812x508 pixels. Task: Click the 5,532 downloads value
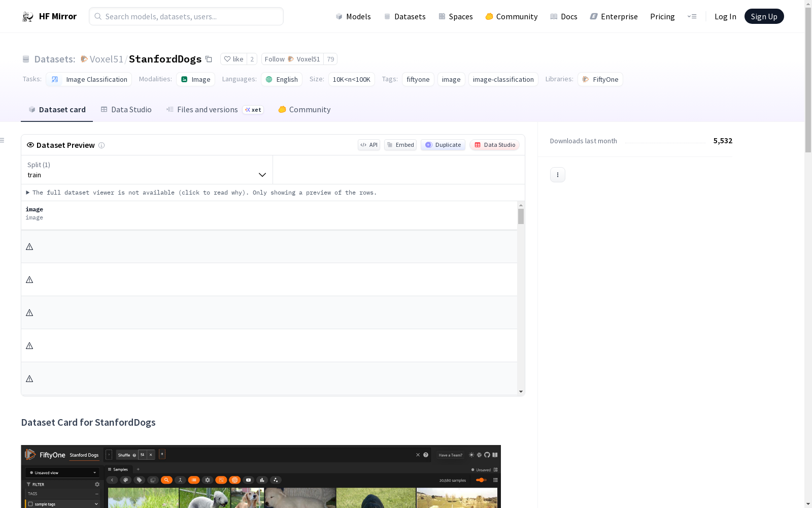(x=723, y=141)
